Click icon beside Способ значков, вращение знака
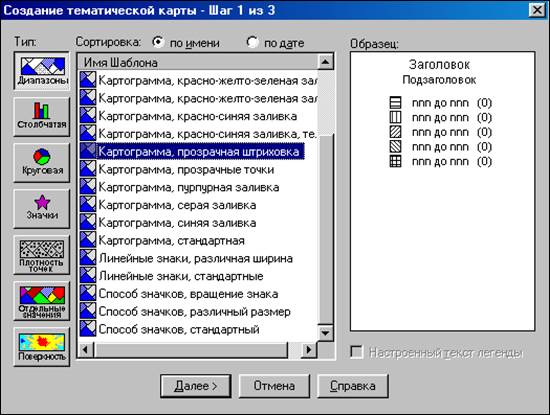The image size is (550, 415). pyautogui.click(x=88, y=293)
